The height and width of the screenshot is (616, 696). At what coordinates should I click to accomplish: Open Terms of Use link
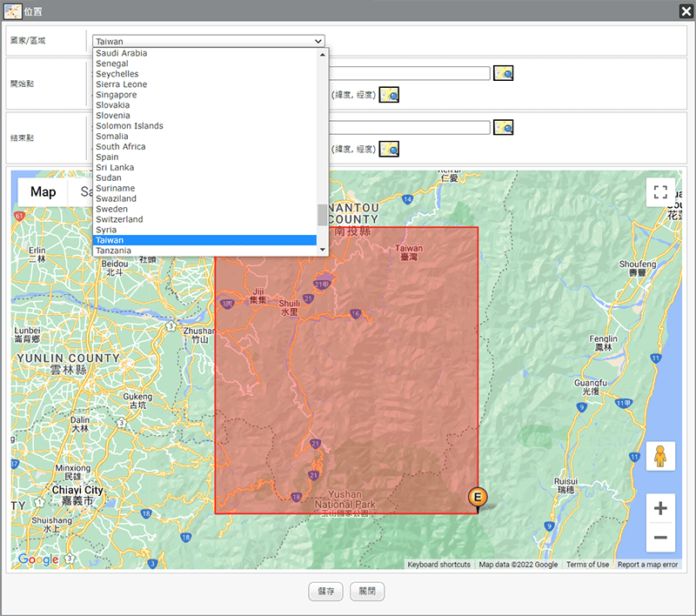(x=587, y=565)
